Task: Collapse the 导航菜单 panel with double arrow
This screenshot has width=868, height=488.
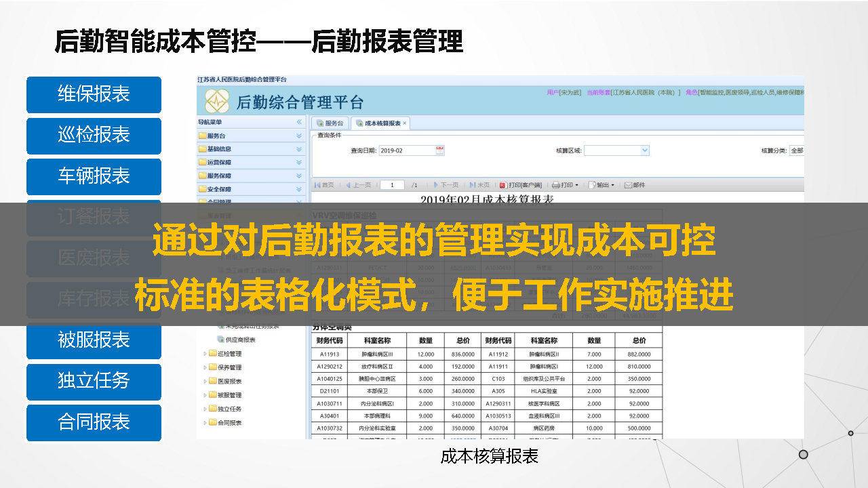Action: tap(299, 123)
